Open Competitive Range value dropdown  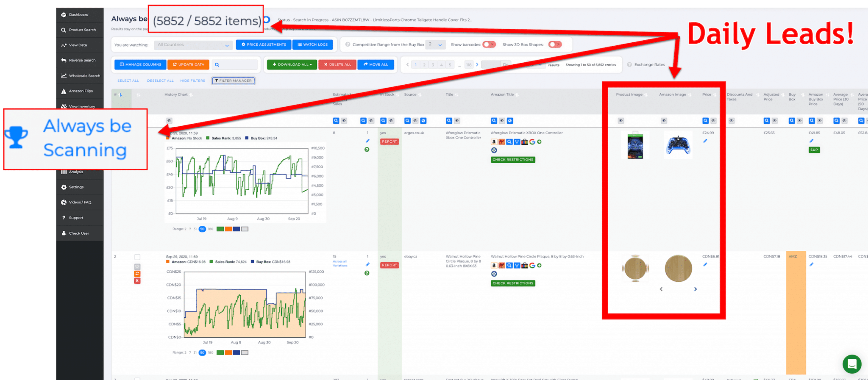435,44
